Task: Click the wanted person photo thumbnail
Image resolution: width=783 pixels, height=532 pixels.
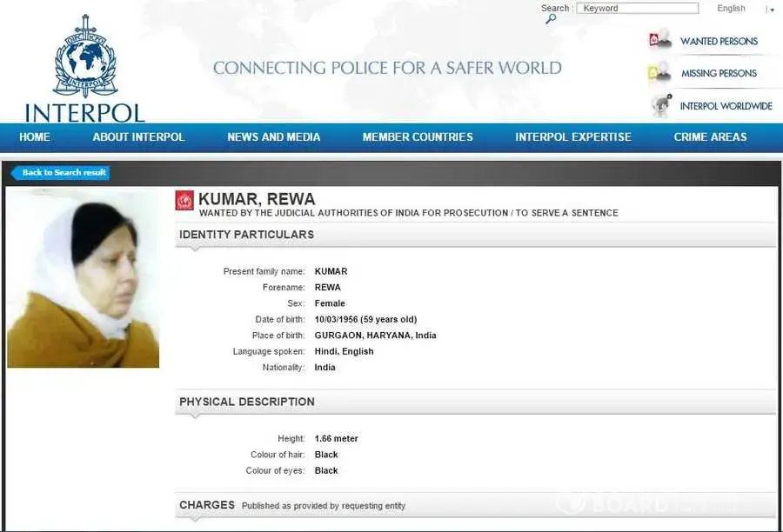Action: click(83, 278)
